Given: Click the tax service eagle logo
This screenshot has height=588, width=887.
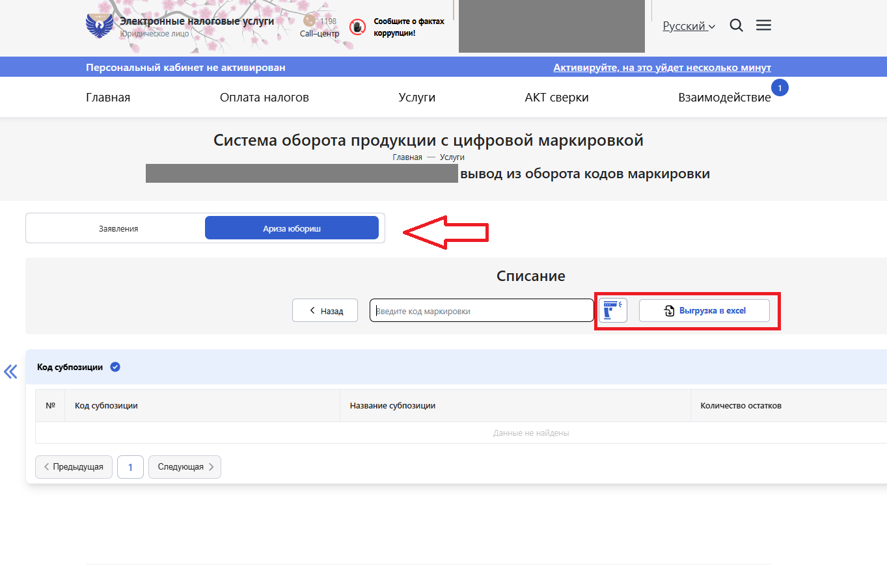Looking at the screenshot, I should click(x=100, y=26).
